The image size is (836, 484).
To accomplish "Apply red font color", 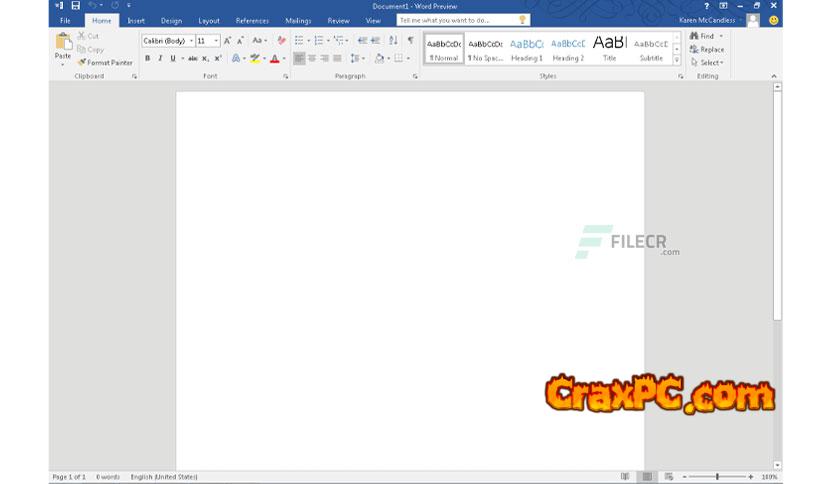I will pyautogui.click(x=275, y=58).
